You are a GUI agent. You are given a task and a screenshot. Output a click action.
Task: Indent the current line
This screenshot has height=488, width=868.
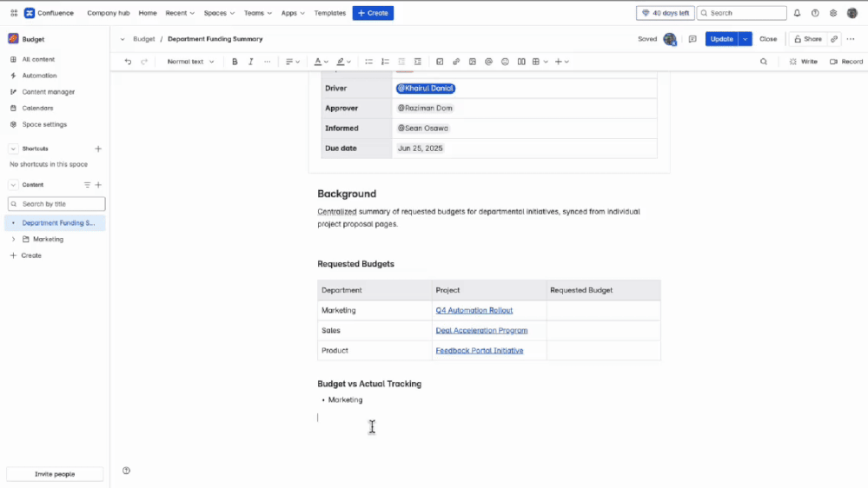418,62
